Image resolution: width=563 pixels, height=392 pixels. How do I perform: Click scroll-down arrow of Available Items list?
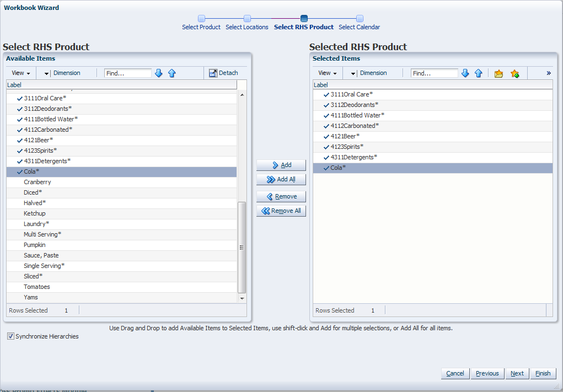pos(242,298)
